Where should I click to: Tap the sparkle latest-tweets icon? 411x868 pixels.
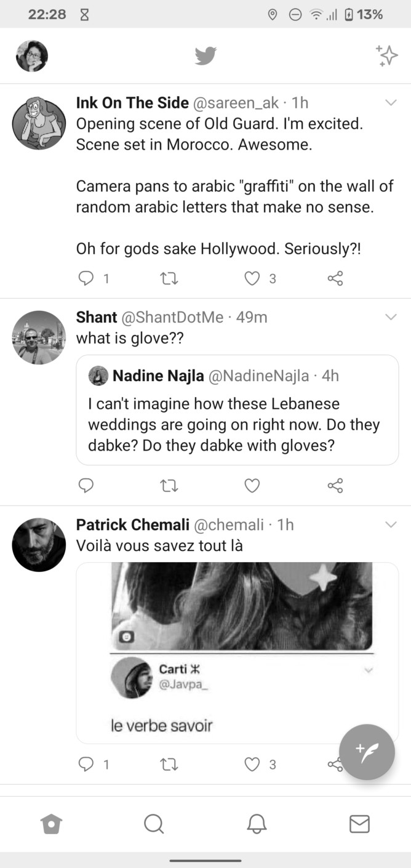coord(387,56)
